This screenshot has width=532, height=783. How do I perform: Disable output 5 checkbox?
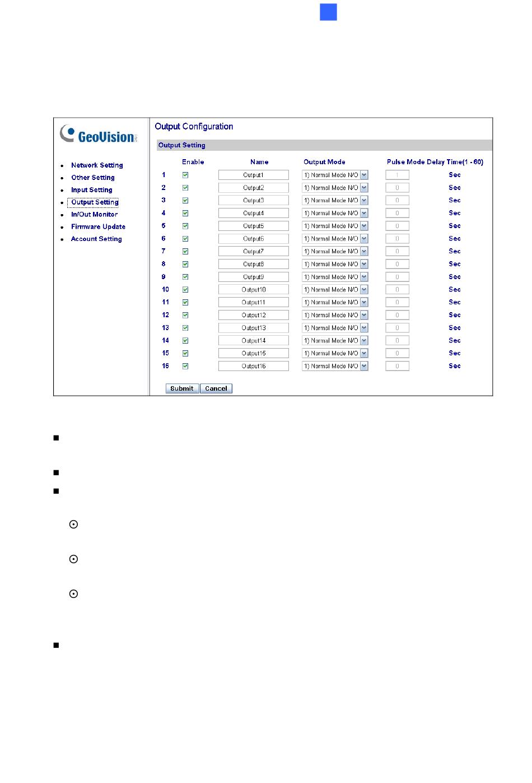[185, 226]
